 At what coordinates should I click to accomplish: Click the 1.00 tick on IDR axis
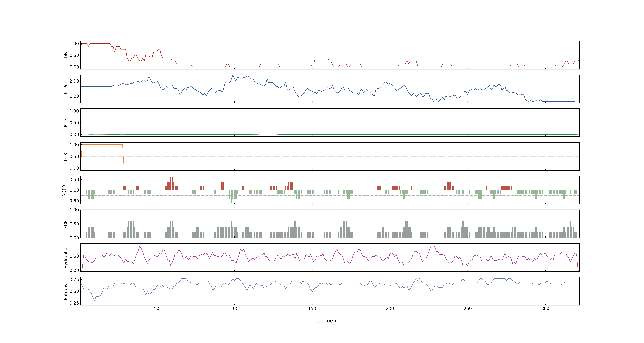coord(74,44)
